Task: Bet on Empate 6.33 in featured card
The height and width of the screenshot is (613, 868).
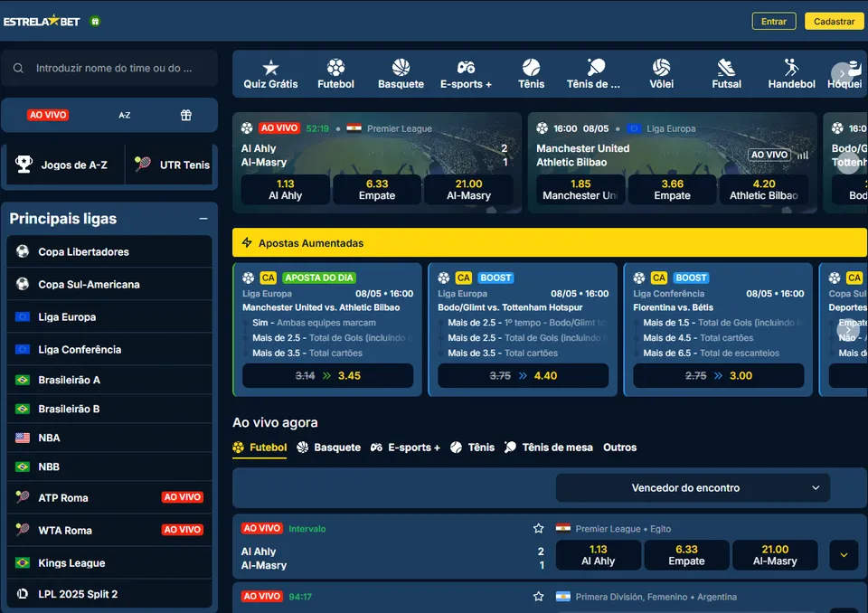Action: coord(377,189)
